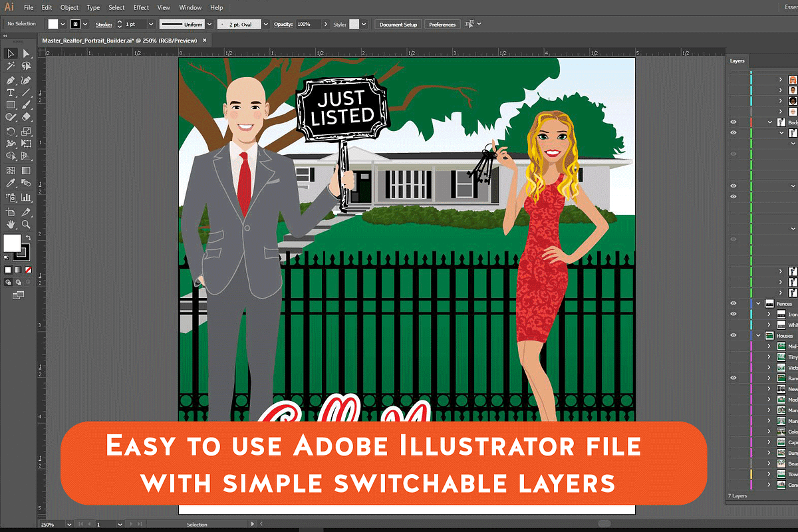The width and height of the screenshot is (798, 532).
Task: Select the Artboard tool
Action: 11,212
